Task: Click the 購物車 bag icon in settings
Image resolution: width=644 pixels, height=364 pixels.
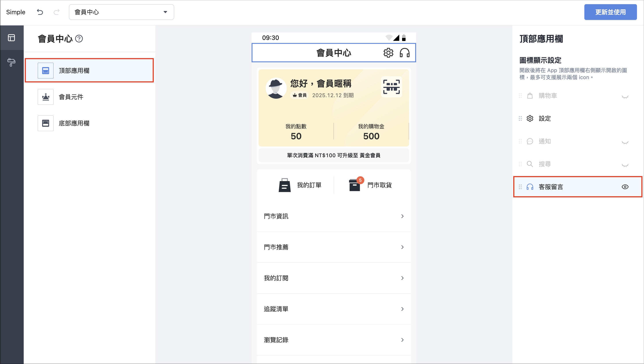Action: click(530, 96)
